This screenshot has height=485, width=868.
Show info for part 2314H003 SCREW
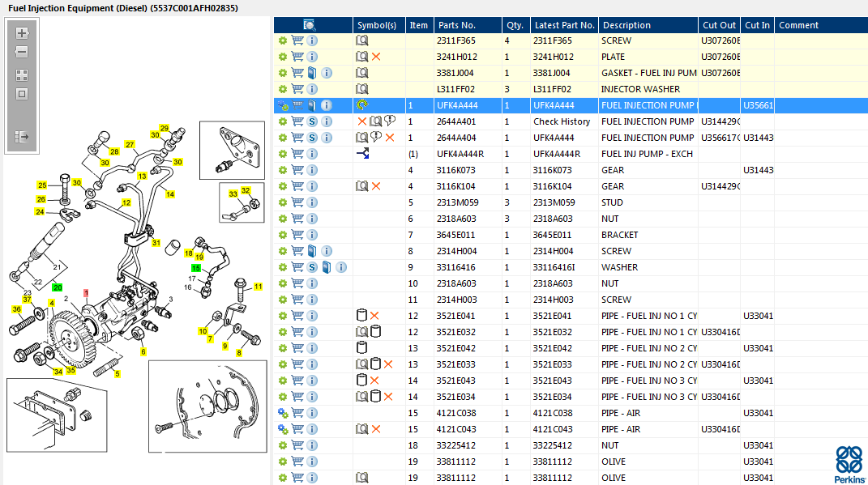(x=312, y=300)
